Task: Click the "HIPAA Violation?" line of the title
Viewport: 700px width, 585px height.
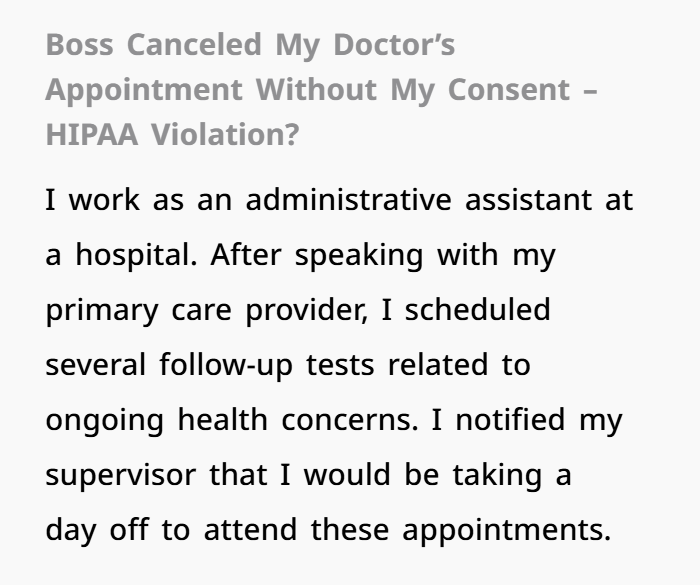Action: (x=172, y=134)
